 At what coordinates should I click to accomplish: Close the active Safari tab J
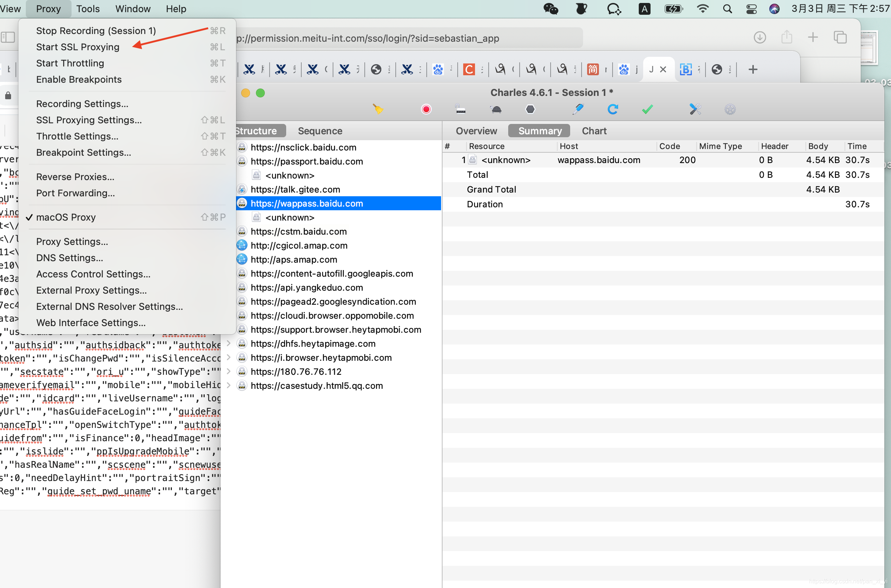point(663,69)
